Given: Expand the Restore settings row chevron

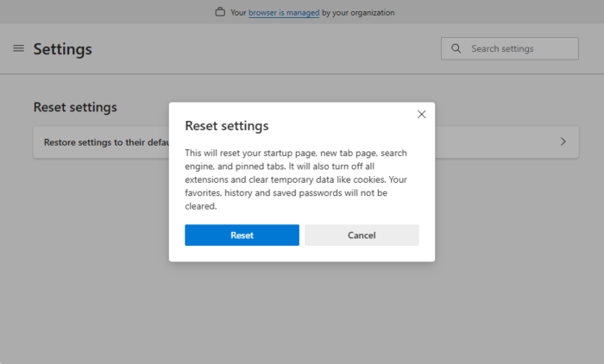Looking at the screenshot, I should coord(563,141).
